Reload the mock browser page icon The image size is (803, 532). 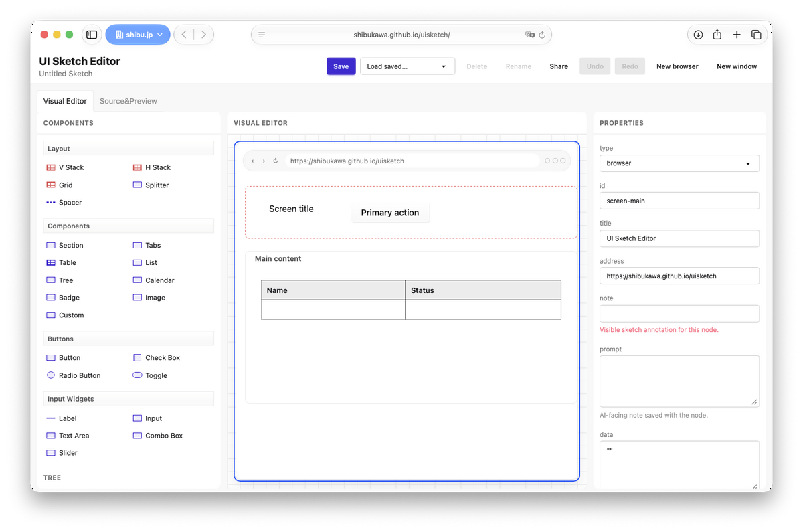[275, 161]
